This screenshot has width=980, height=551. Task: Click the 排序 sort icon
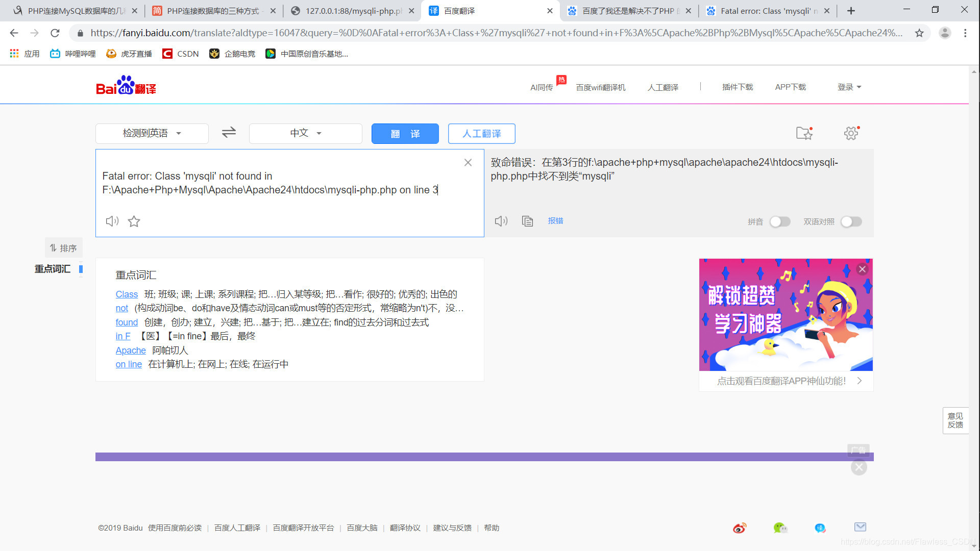pos(63,247)
